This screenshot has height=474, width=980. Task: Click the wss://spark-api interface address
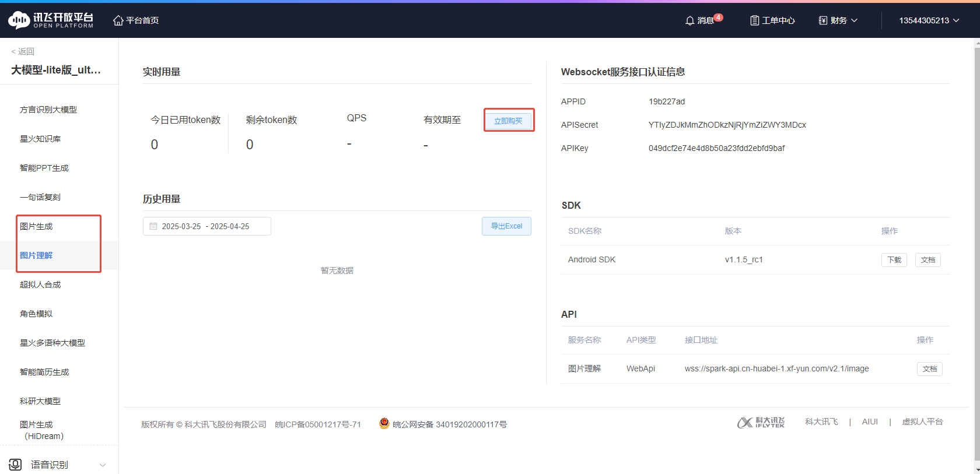(777, 368)
